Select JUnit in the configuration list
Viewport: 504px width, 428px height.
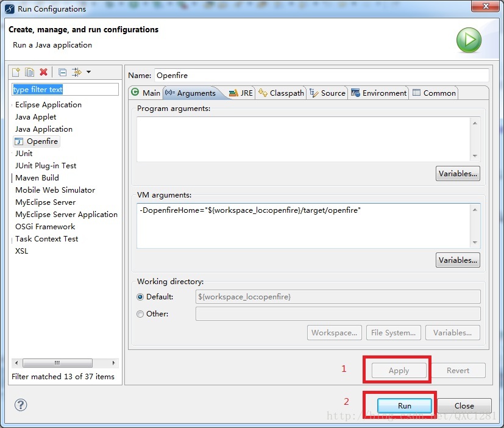tap(24, 154)
